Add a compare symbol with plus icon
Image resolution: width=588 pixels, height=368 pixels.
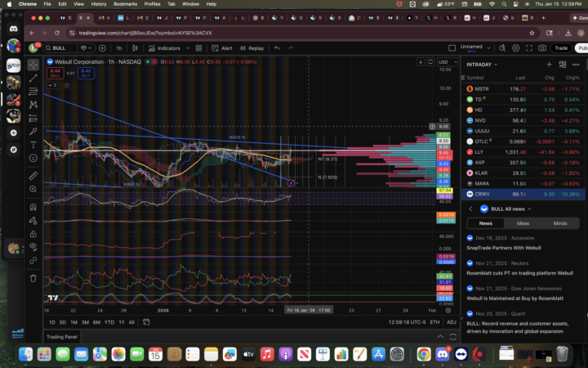pyautogui.click(x=102, y=48)
